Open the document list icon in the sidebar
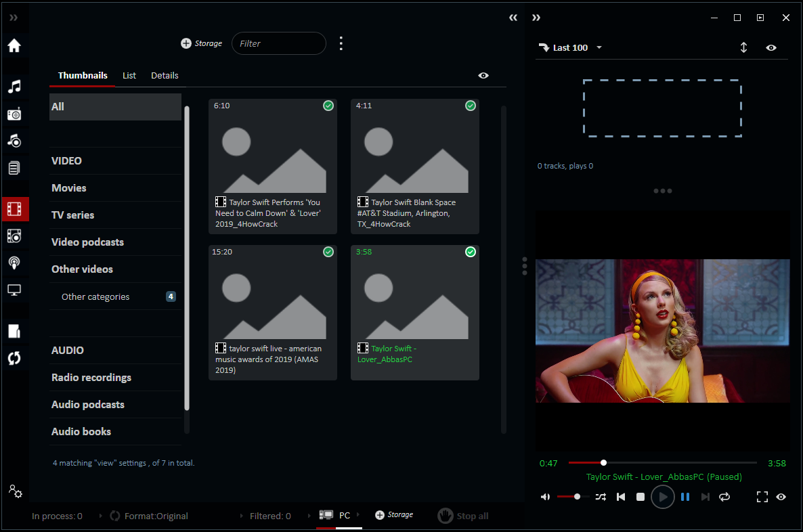 coord(14,168)
